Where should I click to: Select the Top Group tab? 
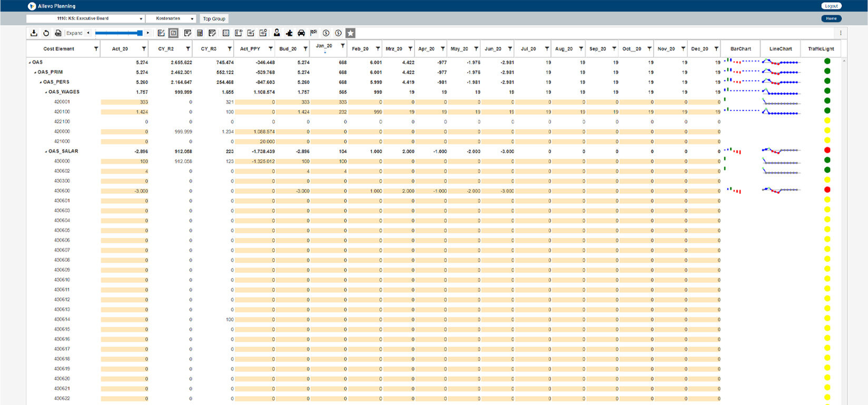click(214, 18)
